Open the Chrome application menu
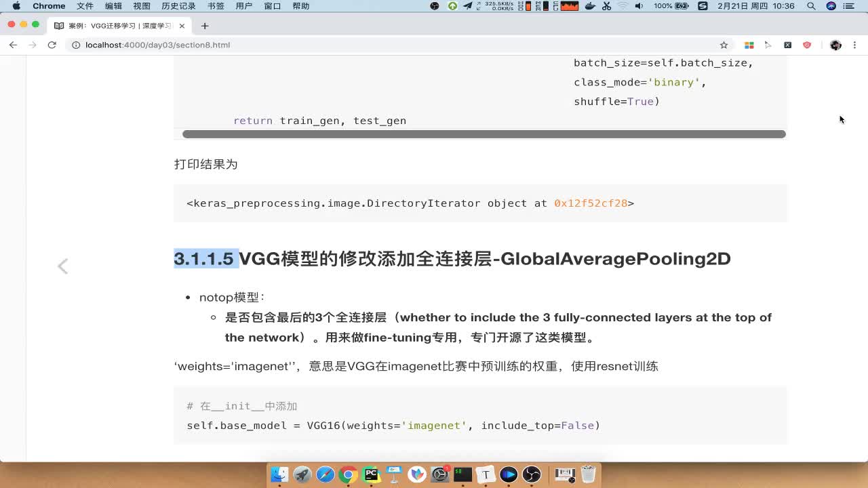The width and height of the screenshot is (868, 488). tap(49, 6)
